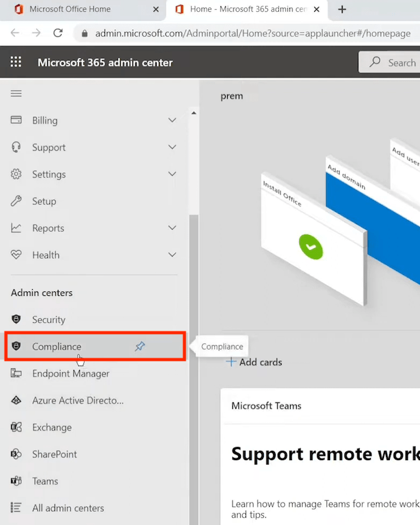The width and height of the screenshot is (420, 525).
Task: Open Billing menu item
Action: click(94, 120)
